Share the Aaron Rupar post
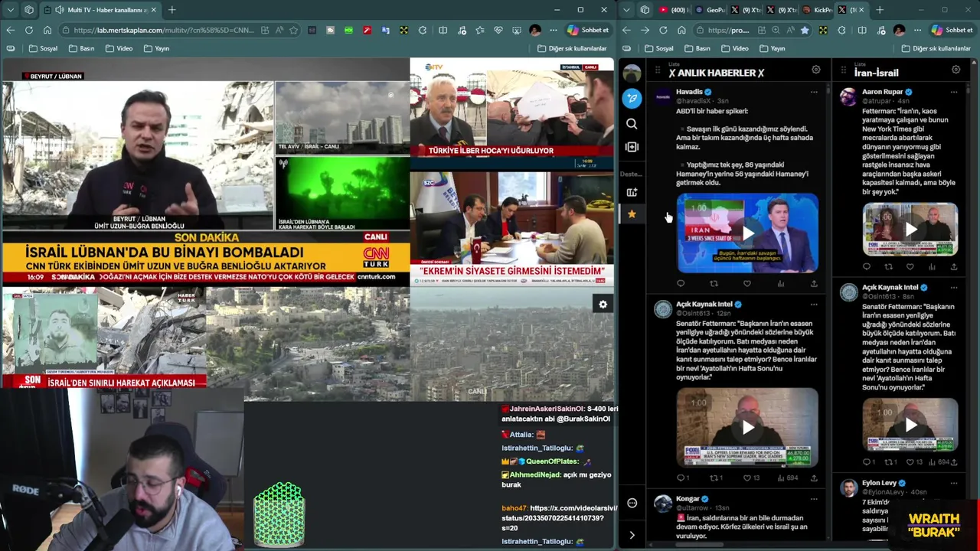980x551 pixels. click(x=954, y=267)
